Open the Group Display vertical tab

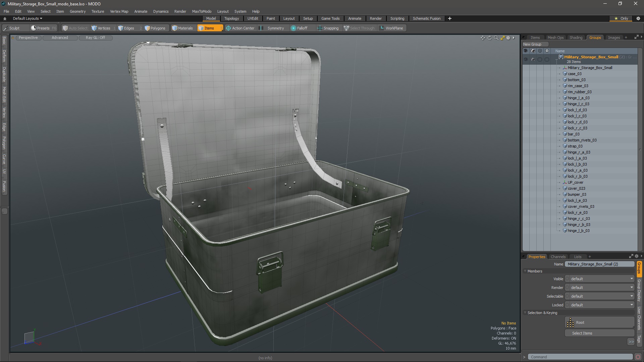(x=639, y=290)
